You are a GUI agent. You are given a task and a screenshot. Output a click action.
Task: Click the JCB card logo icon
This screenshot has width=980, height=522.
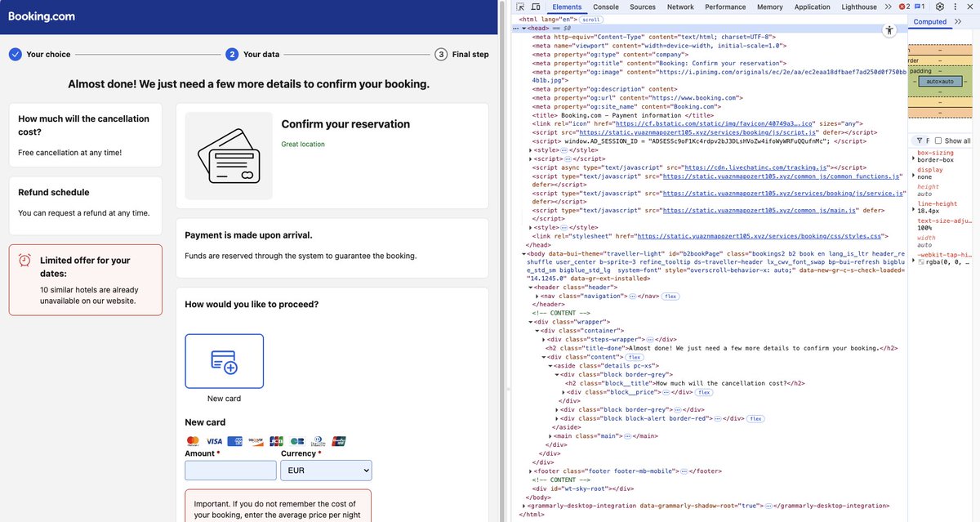pos(277,441)
